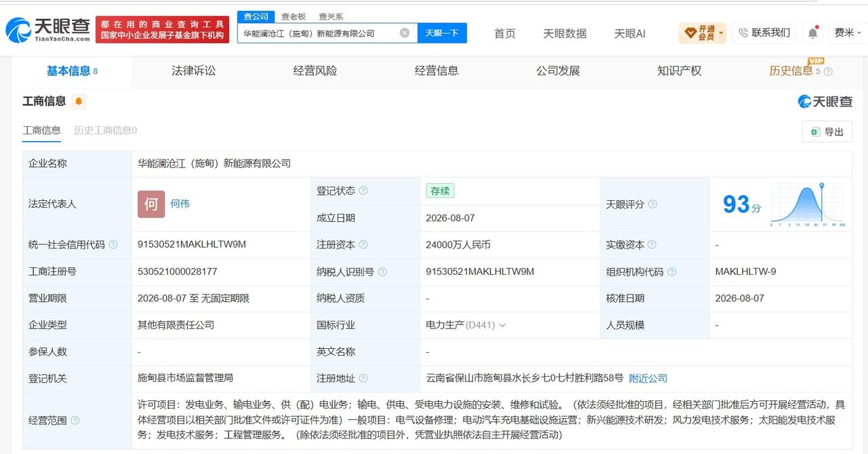Click help icon beside 历史信息 tab
Viewport: 868px width, 454px height.
coord(828,71)
